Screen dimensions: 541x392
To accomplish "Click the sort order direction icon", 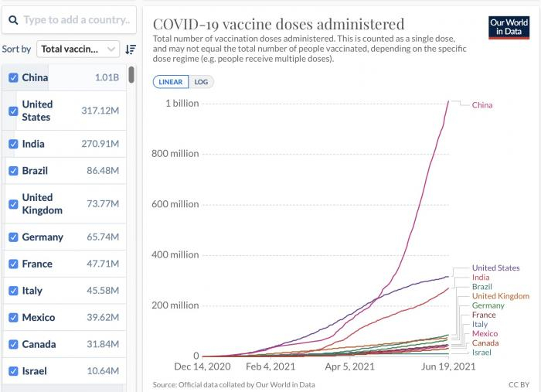I will click(x=131, y=49).
